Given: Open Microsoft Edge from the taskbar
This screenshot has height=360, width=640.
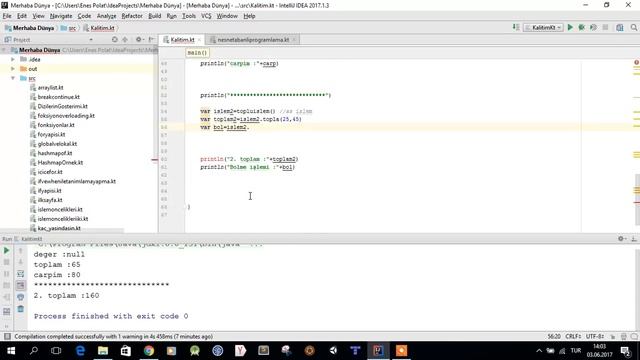Looking at the screenshot, I should (x=80, y=351).
